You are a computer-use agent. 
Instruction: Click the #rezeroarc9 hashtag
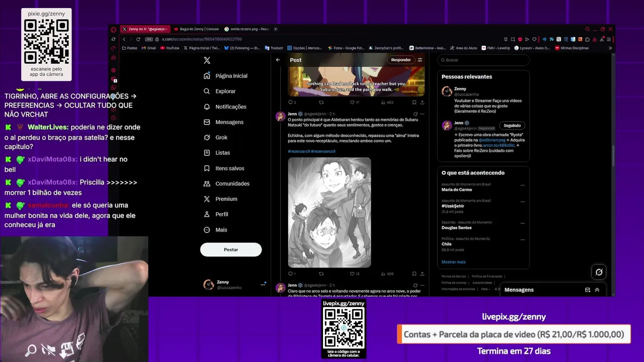[x=298, y=151]
